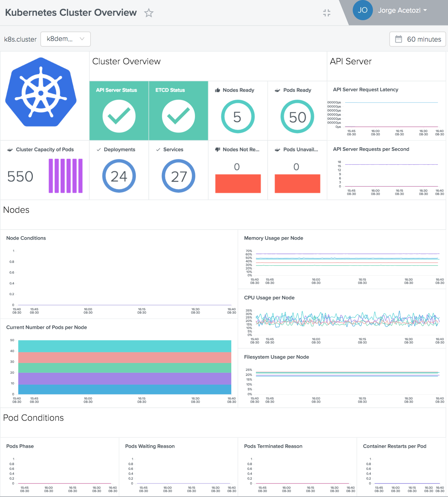Click the API Server section heading
Viewport: 448px width, 497px height.
point(351,61)
